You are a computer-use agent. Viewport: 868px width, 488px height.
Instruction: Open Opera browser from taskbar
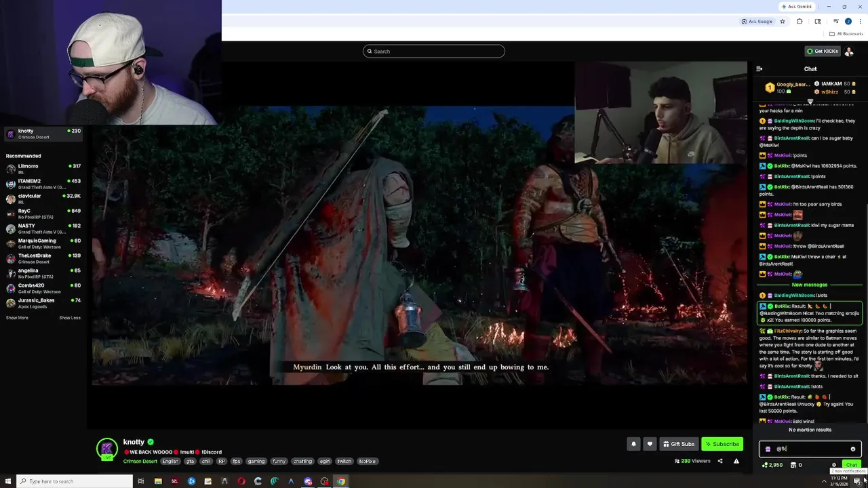[241, 481]
